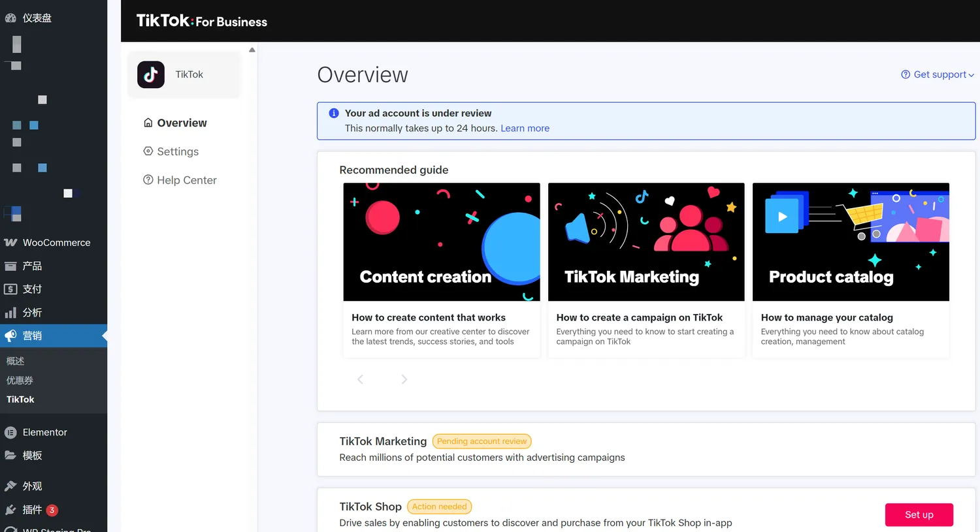Click the 营销 megaphone icon
Viewport: 980px width, 532px height.
coord(10,336)
